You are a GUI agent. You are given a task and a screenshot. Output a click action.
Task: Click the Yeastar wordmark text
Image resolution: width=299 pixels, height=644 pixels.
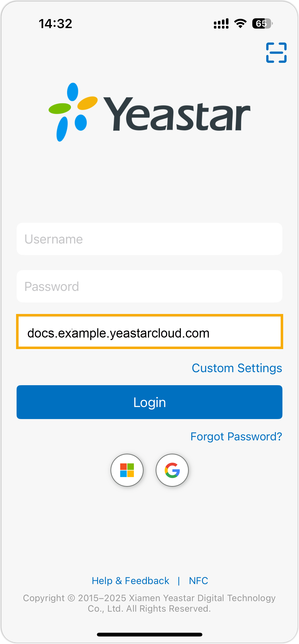177,114
